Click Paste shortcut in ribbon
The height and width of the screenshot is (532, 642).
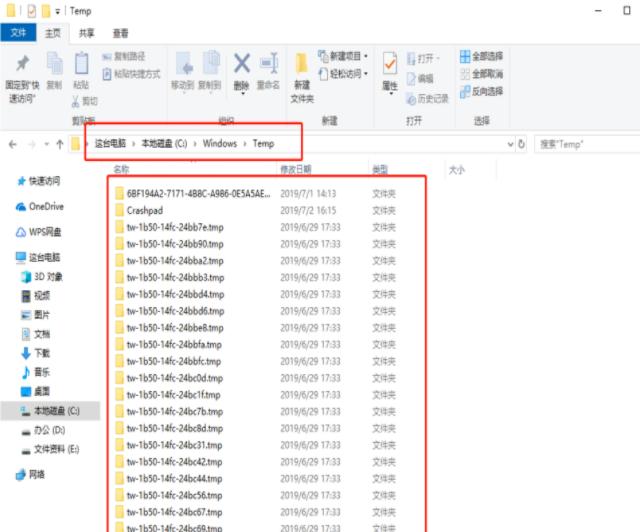click(131, 74)
